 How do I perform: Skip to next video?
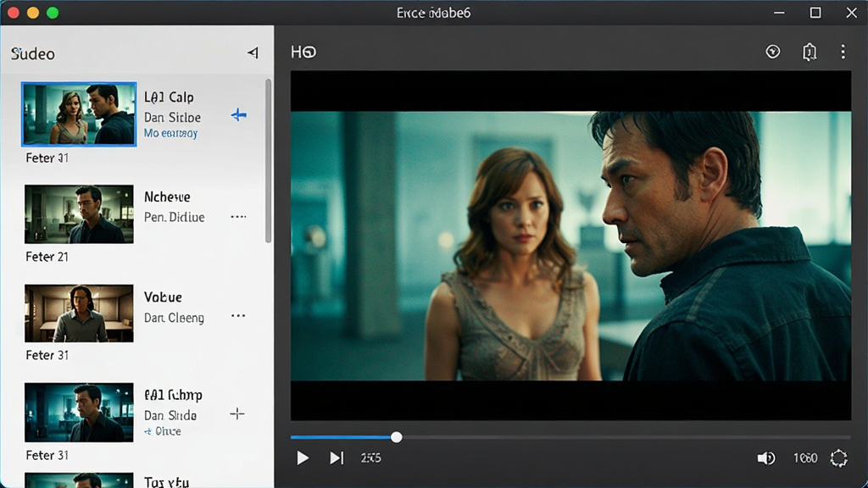coord(337,458)
